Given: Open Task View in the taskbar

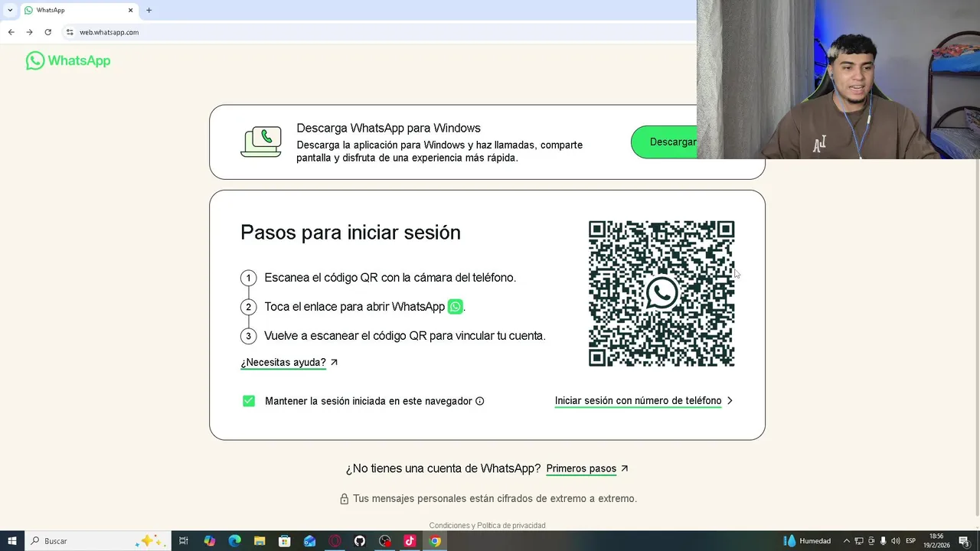Looking at the screenshot, I should (x=184, y=541).
